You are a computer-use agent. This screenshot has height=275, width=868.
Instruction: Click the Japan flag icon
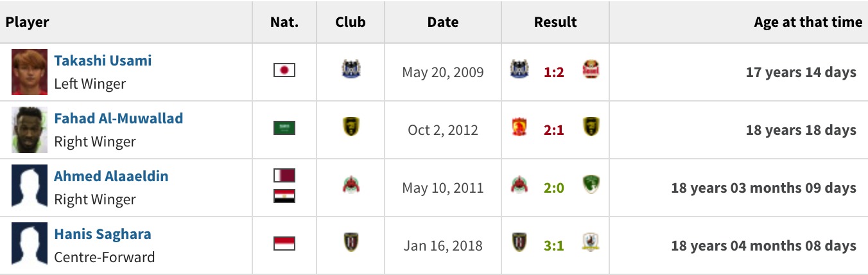click(x=284, y=70)
